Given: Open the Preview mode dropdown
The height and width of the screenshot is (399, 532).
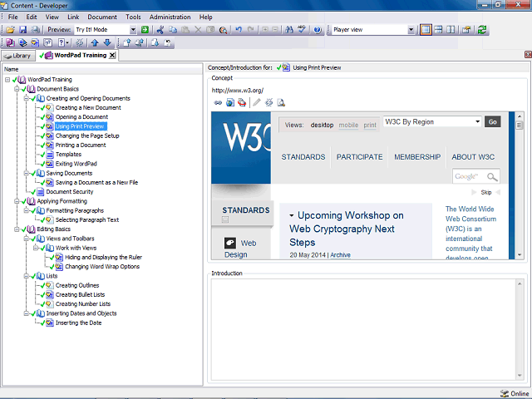Looking at the screenshot, I should pos(133,30).
